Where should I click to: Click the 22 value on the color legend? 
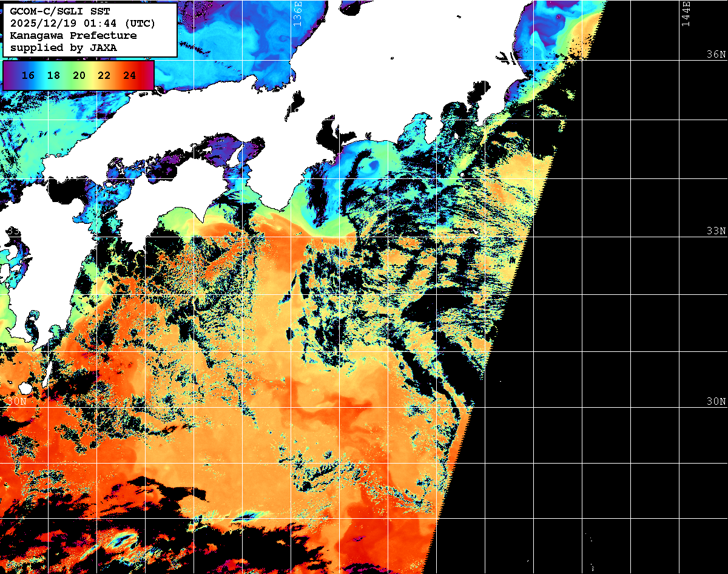pos(104,75)
